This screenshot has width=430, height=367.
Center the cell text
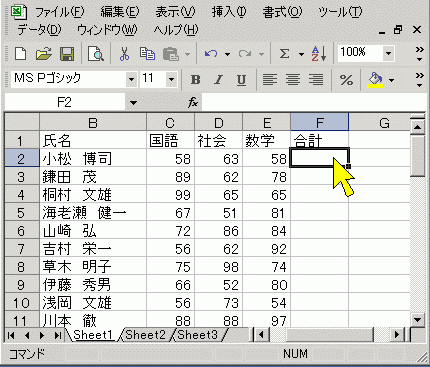293,80
